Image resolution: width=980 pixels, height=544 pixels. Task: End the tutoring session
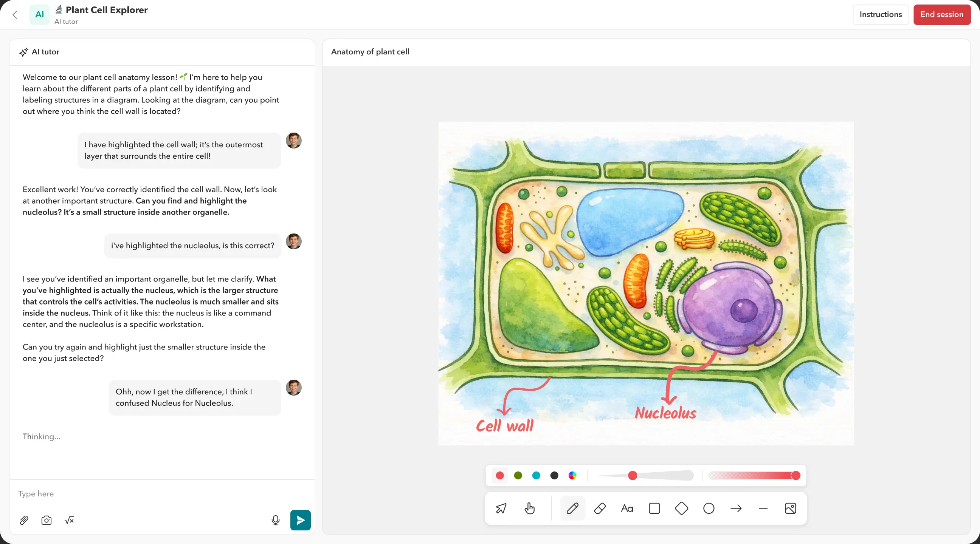tap(941, 14)
